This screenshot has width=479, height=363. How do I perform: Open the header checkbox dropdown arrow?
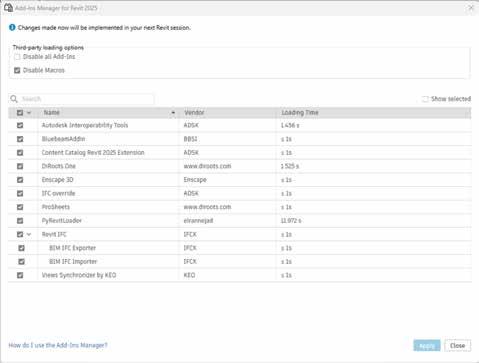[x=29, y=113]
